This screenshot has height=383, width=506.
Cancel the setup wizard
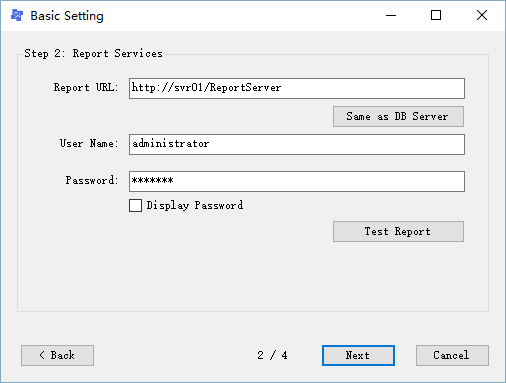click(452, 355)
